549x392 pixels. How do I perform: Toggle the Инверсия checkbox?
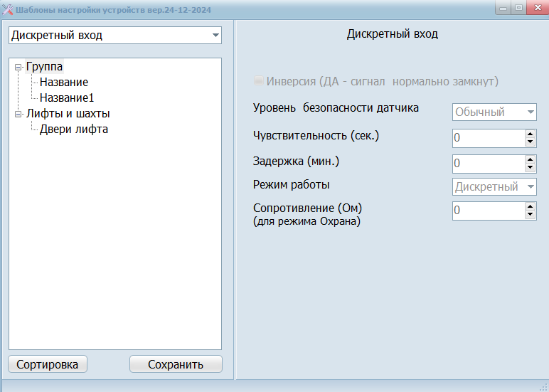tap(259, 81)
